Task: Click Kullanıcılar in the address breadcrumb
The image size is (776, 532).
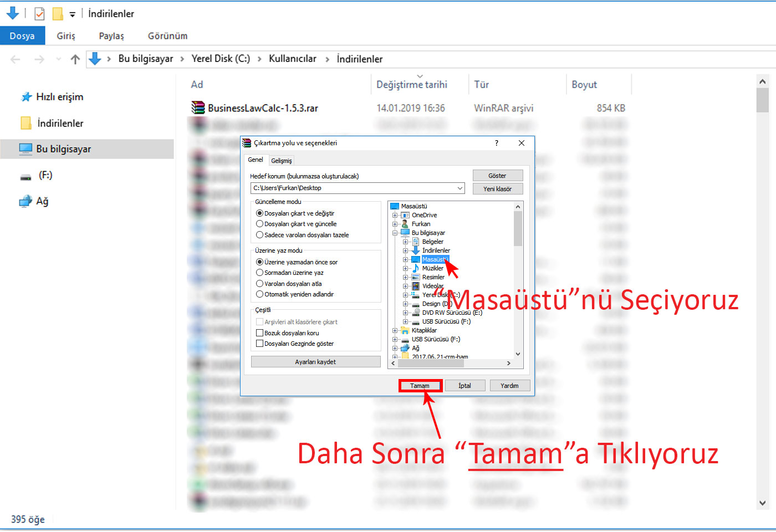Action: tap(292, 59)
